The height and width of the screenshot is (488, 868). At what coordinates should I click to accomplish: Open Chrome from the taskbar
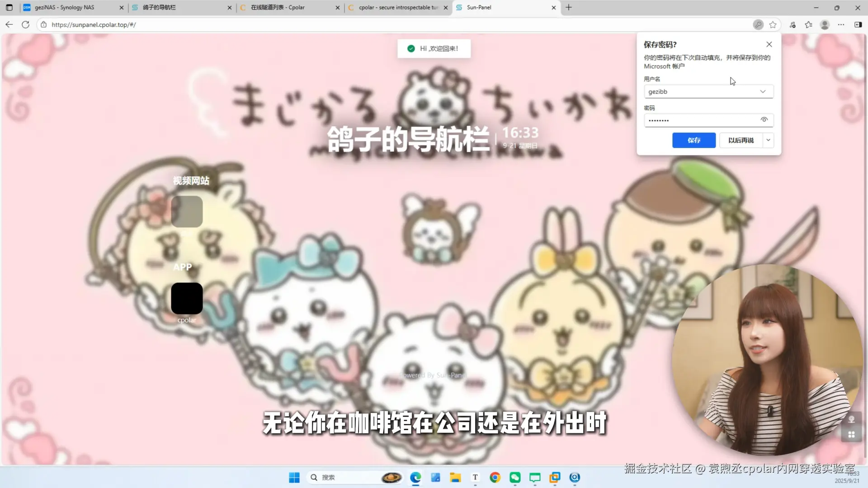point(495,478)
